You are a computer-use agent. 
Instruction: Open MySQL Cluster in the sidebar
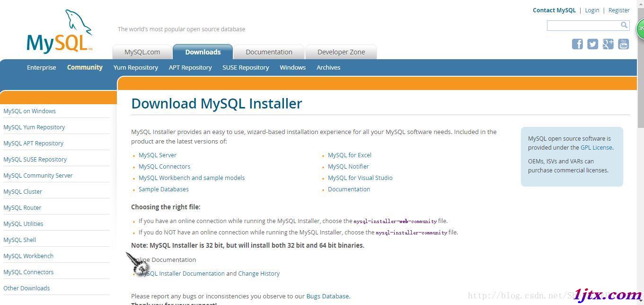click(x=23, y=191)
